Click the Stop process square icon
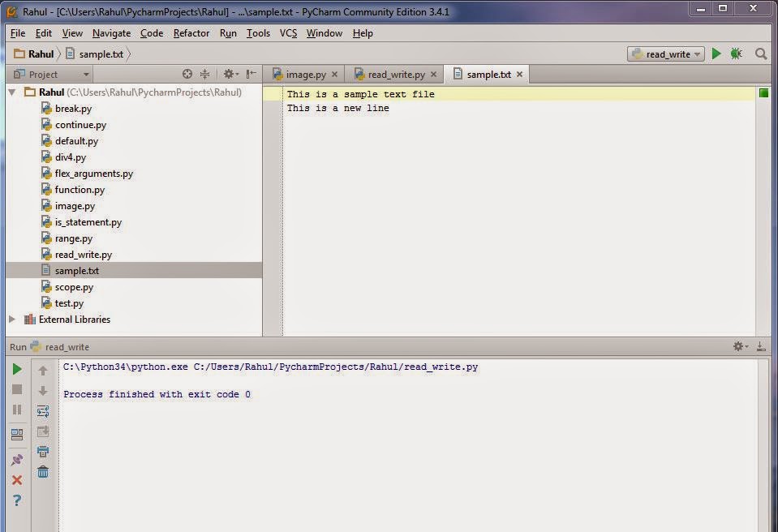This screenshot has width=778, height=532. tap(17, 390)
